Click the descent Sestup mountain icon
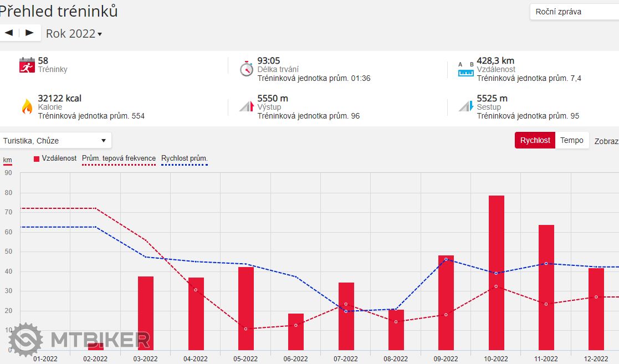The height and width of the screenshot is (364, 619). [x=466, y=106]
